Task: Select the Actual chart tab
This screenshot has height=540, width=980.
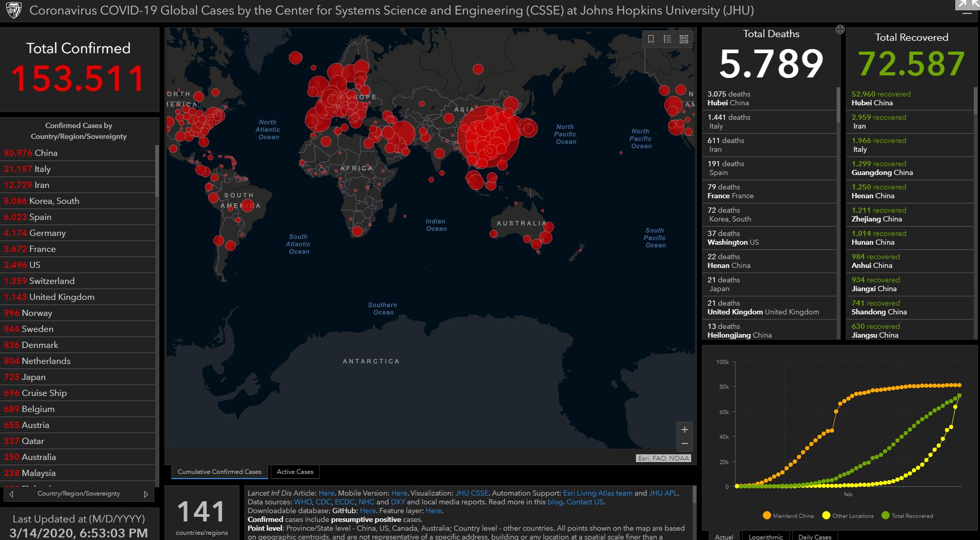Action: (724, 536)
